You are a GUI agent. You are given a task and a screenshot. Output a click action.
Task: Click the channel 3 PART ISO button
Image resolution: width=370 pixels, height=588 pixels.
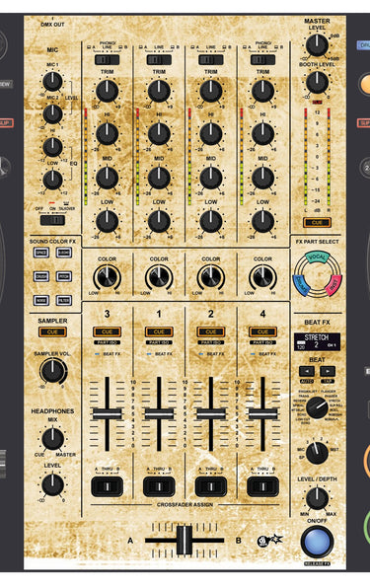click(108, 342)
